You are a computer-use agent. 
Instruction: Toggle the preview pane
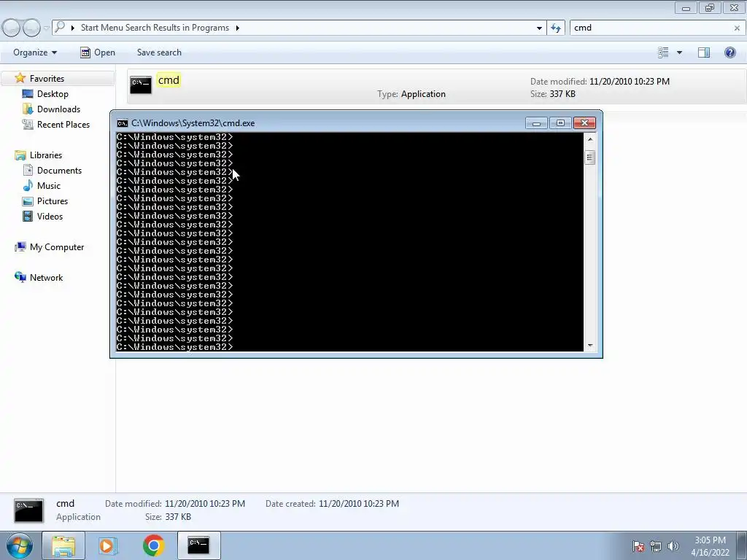704,52
